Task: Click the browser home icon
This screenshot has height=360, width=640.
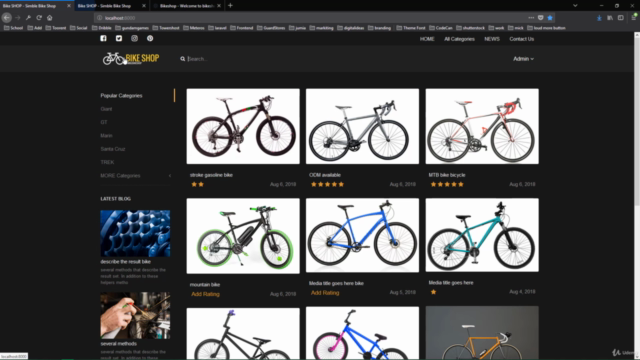Action: (50, 18)
